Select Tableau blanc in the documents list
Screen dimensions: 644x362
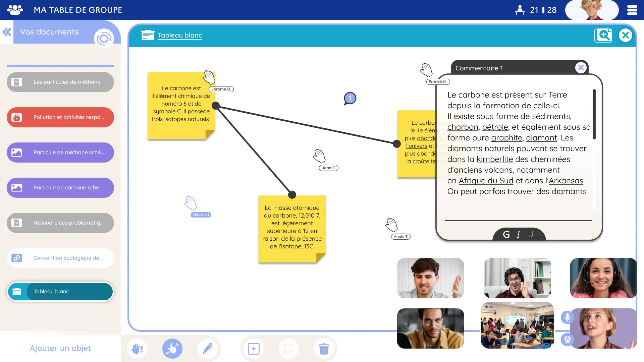pyautogui.click(x=60, y=292)
